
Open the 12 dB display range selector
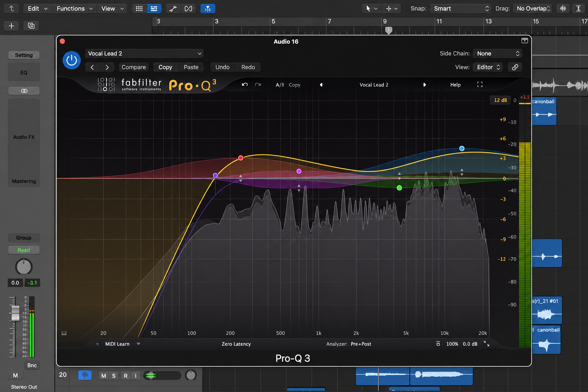pyautogui.click(x=500, y=100)
